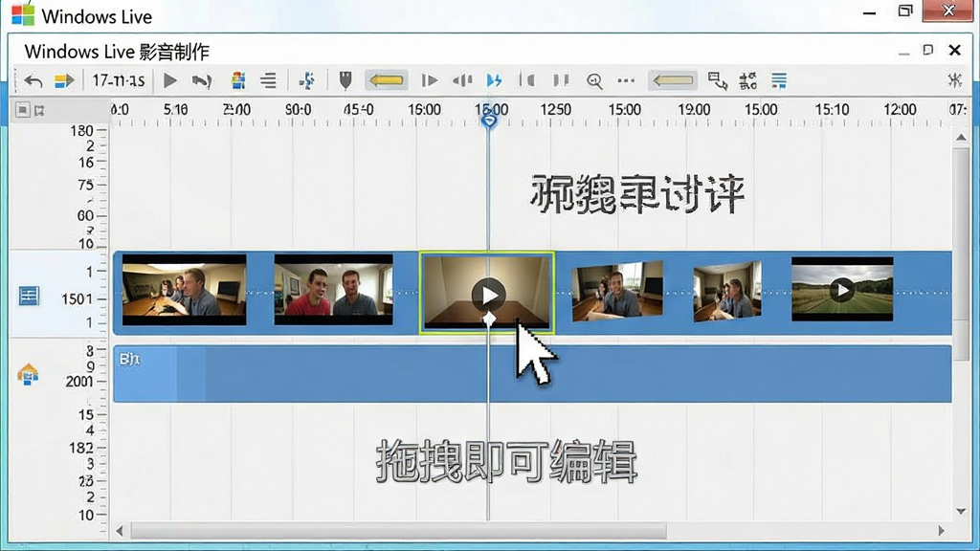The width and height of the screenshot is (980, 551).
Task: Click the 15:10 mark on the ruler
Action: 832,109
